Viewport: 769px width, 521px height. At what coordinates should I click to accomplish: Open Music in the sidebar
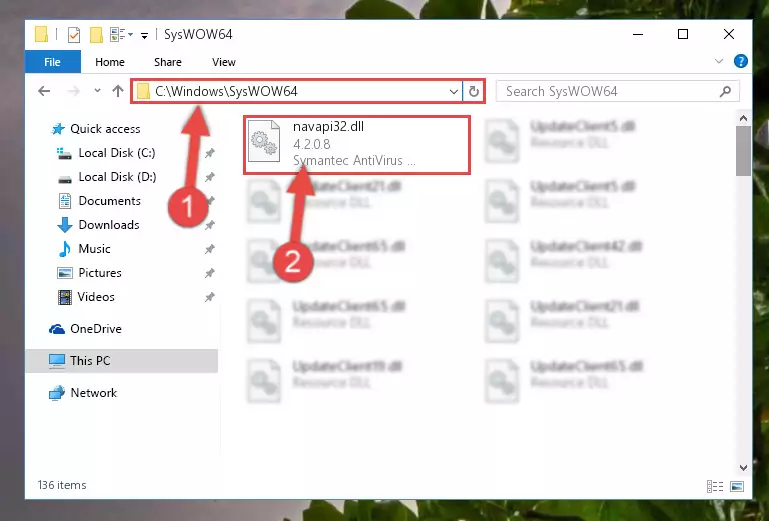(94, 249)
